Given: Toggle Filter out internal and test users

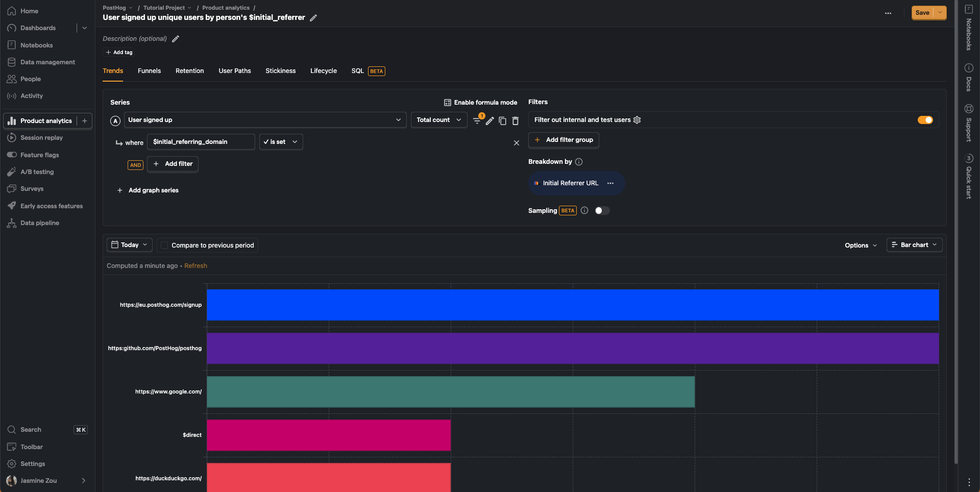Looking at the screenshot, I should coord(925,120).
